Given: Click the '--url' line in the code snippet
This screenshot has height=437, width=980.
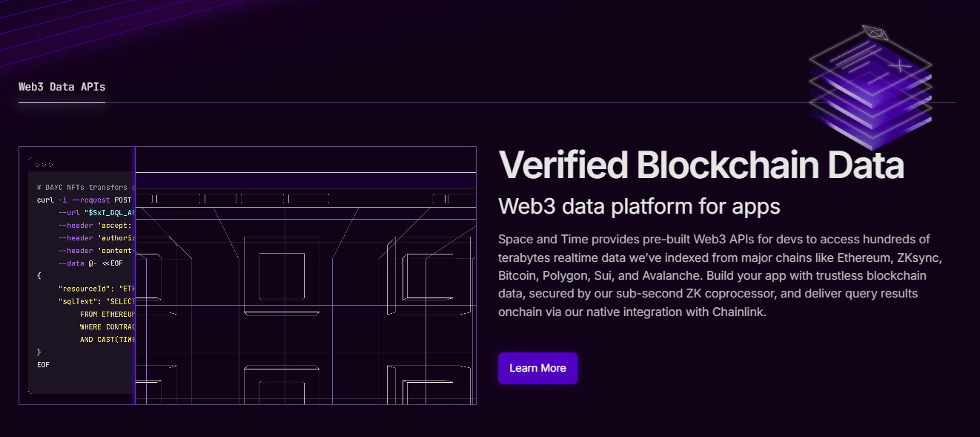Looking at the screenshot, I should click(x=96, y=212).
